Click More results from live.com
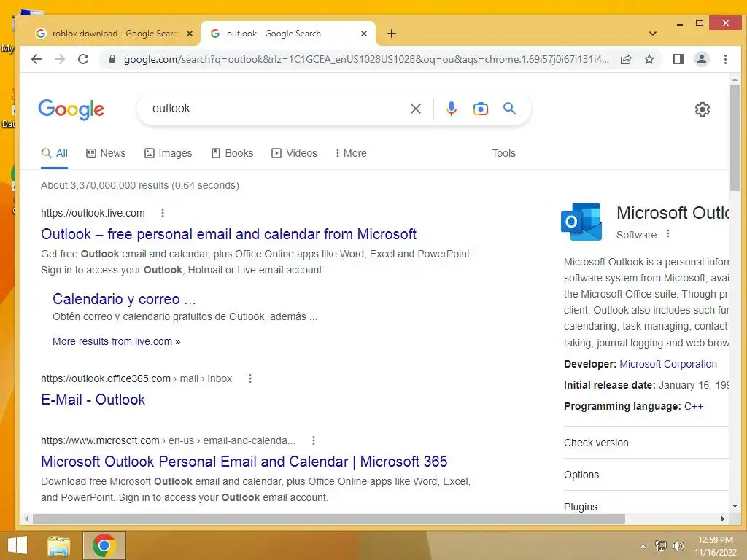The image size is (747, 560). click(x=116, y=341)
